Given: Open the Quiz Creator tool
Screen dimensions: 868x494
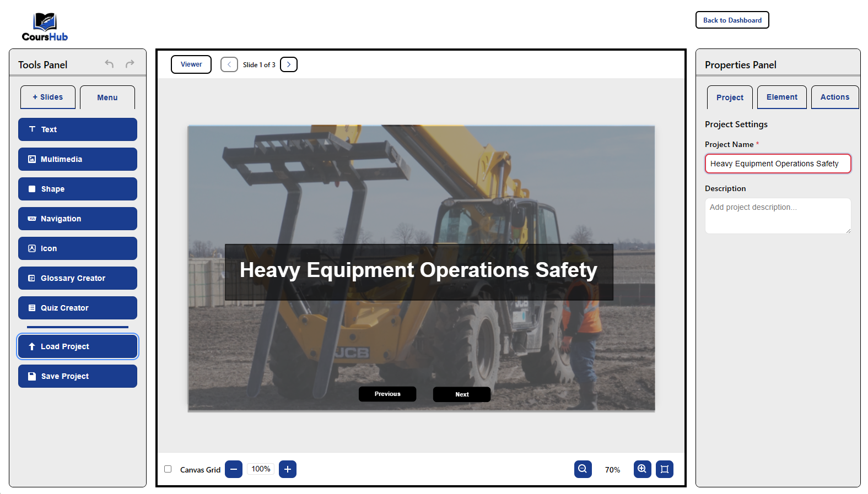Looking at the screenshot, I should 78,308.
